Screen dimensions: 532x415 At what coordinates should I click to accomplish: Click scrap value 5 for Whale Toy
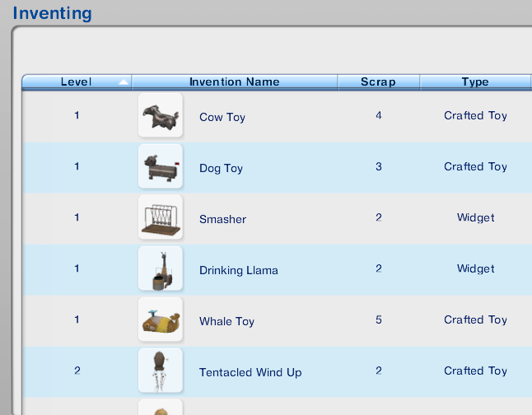(379, 319)
